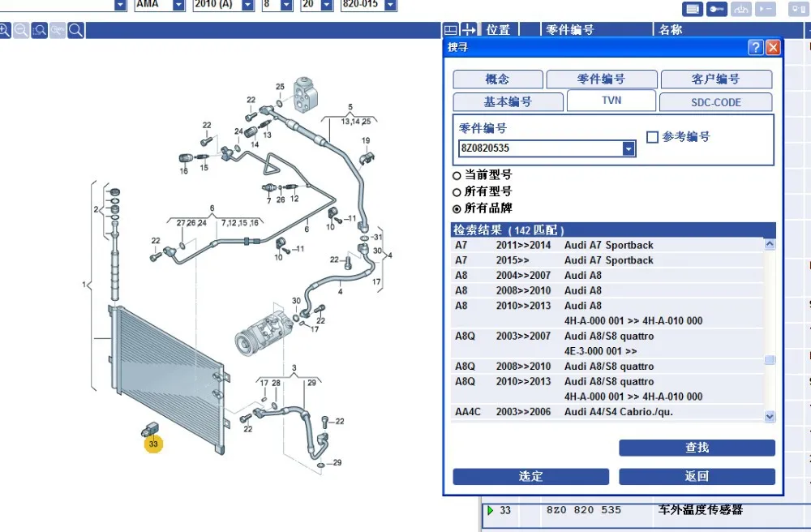Select the 所有品牌 radio option
Viewport: 811px width, 532px height.
coord(456,209)
